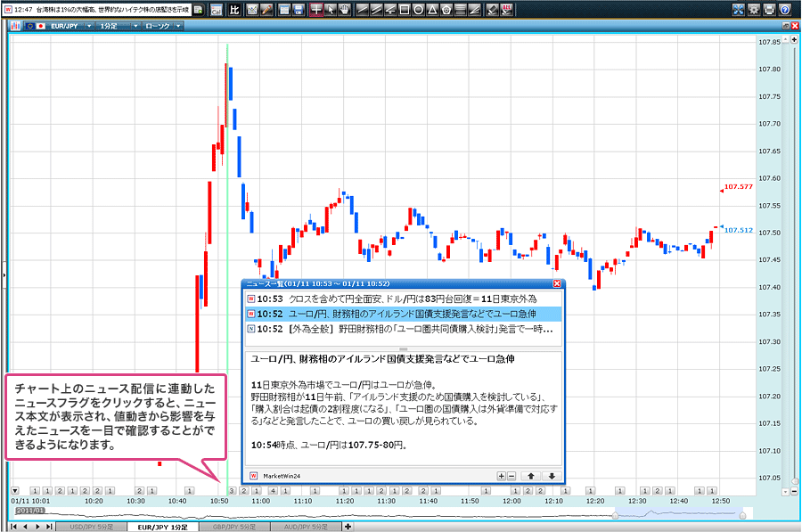802x532 pixels.
Task: Open the ローソク chart type dropdown
Action: pyautogui.click(x=164, y=26)
